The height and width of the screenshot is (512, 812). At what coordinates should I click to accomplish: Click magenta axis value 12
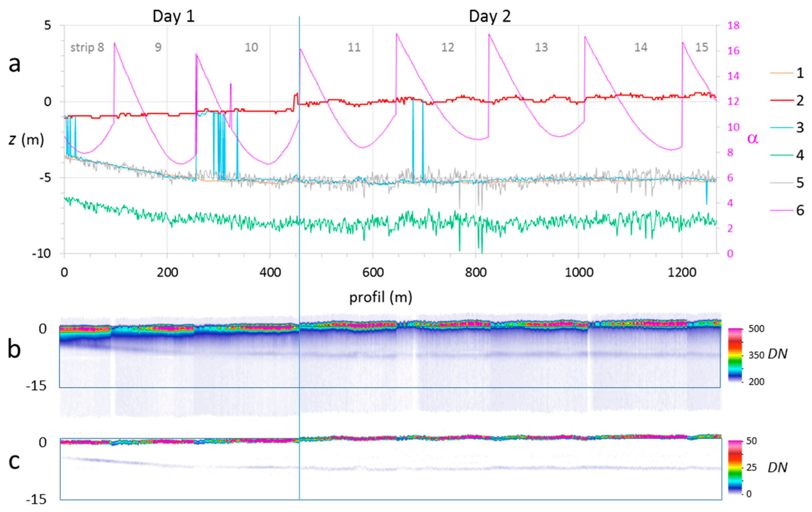tap(733, 101)
